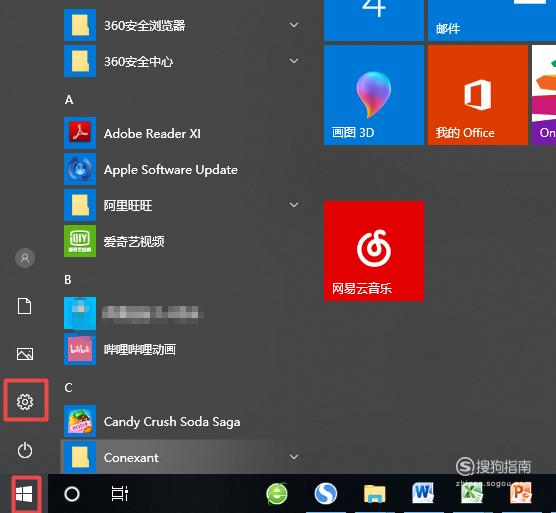Jump via the letter B header

click(x=68, y=280)
